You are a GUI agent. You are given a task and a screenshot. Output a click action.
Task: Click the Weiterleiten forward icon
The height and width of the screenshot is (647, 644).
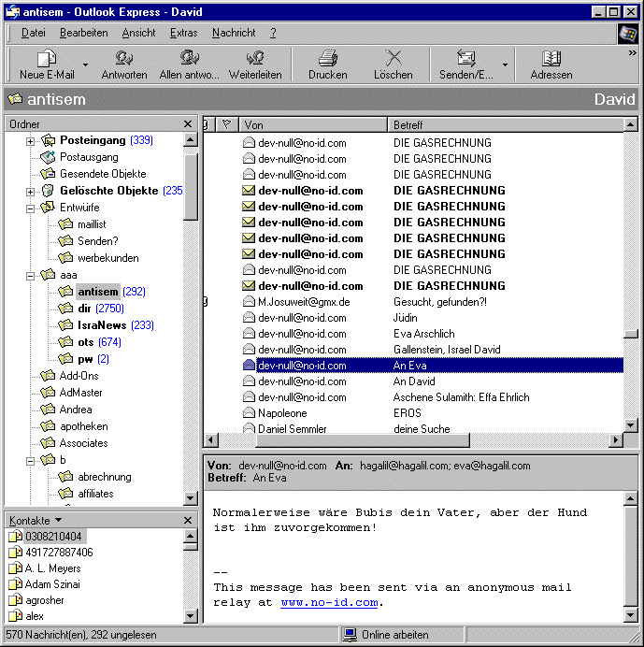tap(255, 59)
